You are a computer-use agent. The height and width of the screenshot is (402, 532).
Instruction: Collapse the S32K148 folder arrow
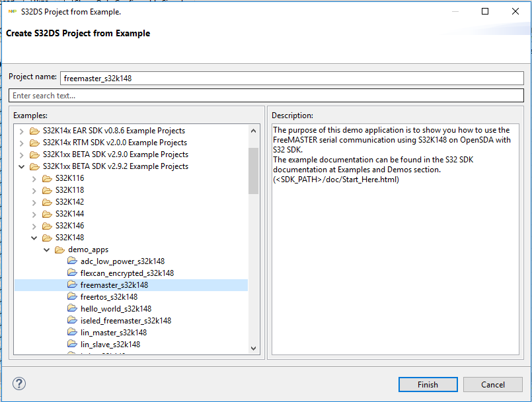pos(34,238)
